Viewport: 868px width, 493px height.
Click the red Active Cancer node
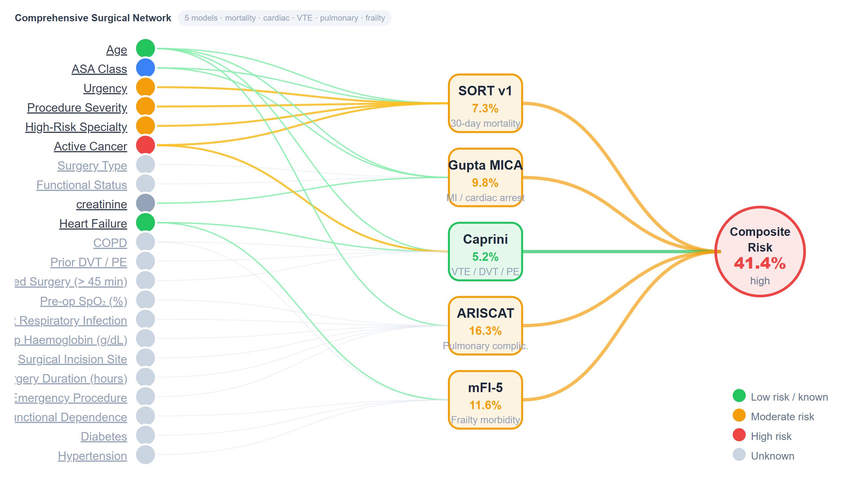point(145,145)
